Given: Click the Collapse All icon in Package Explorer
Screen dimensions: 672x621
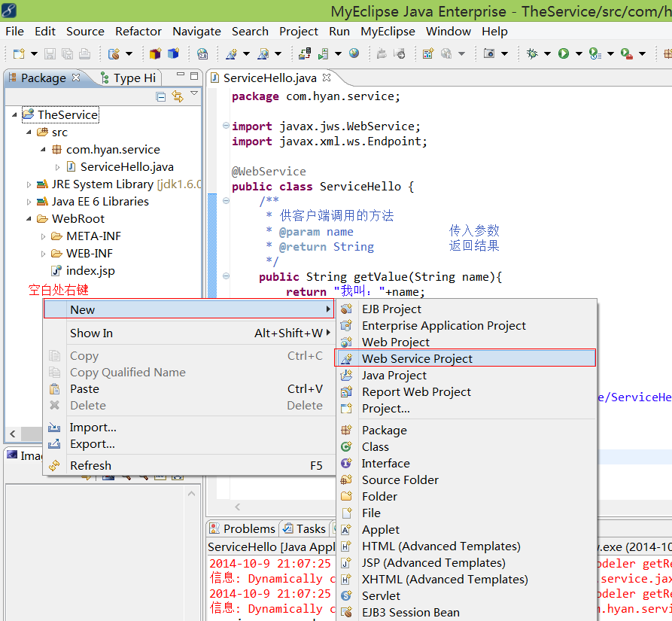Looking at the screenshot, I should tap(161, 97).
